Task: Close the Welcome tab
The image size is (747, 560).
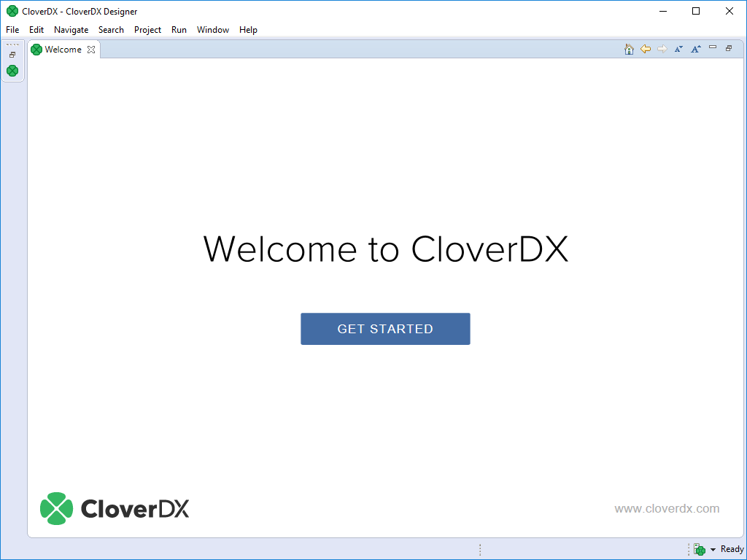Action: tap(91, 50)
